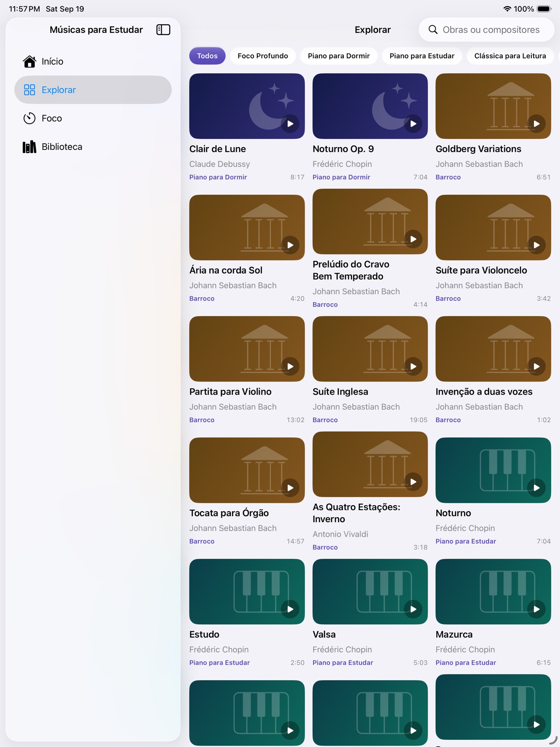Open the Clair de Lune title
This screenshot has width=560, height=747.
217,149
